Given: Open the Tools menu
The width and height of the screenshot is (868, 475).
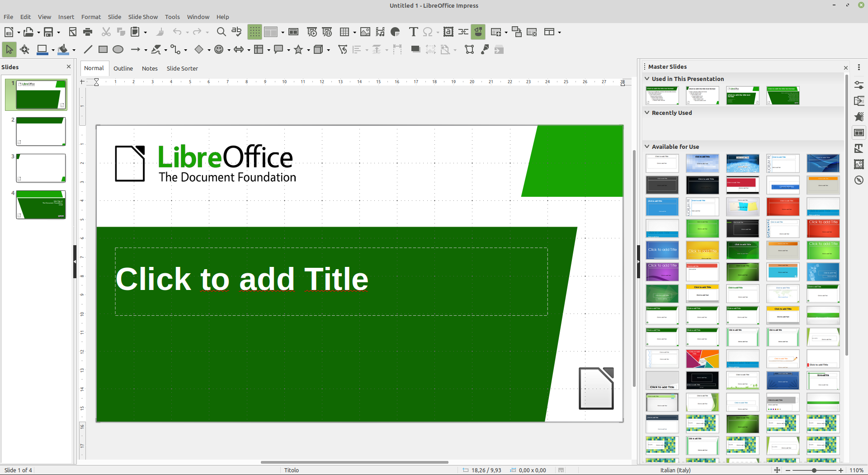Looking at the screenshot, I should click(x=172, y=17).
